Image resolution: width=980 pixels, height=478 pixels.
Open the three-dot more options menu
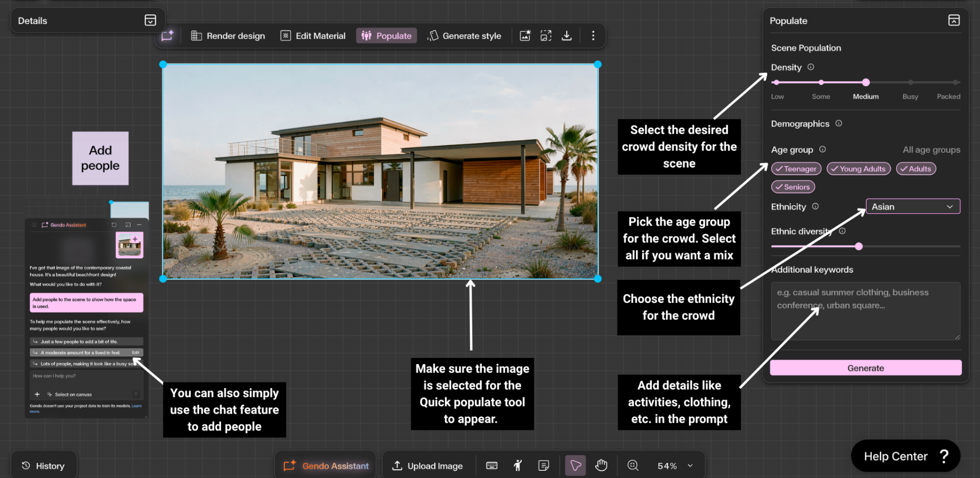click(593, 36)
